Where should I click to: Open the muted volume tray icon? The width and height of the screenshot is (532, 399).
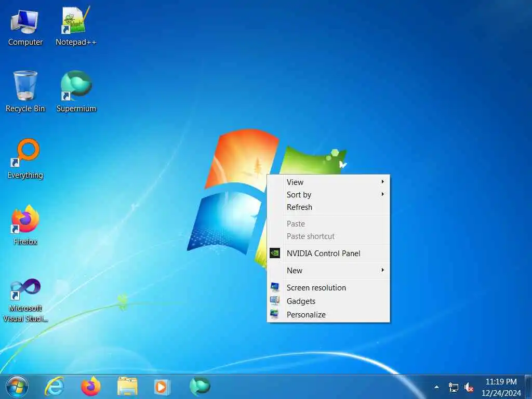click(x=469, y=387)
